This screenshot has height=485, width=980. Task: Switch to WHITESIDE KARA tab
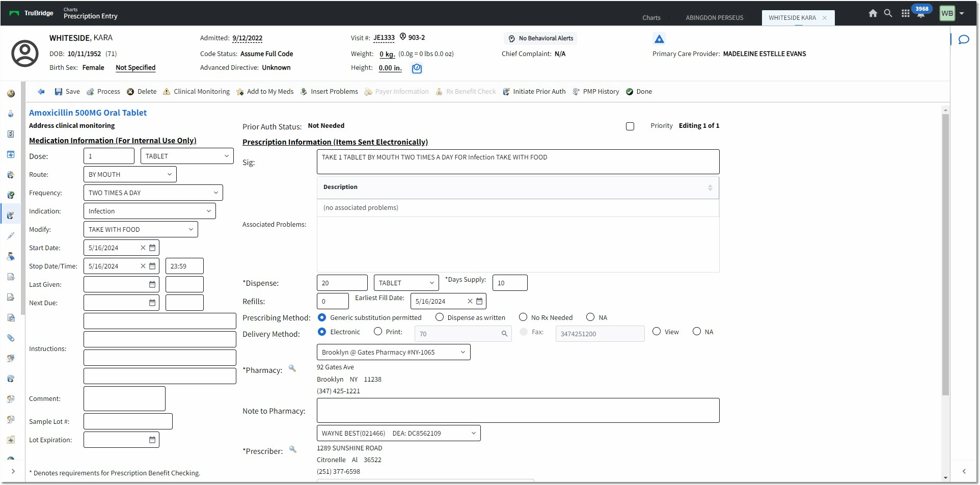point(792,18)
